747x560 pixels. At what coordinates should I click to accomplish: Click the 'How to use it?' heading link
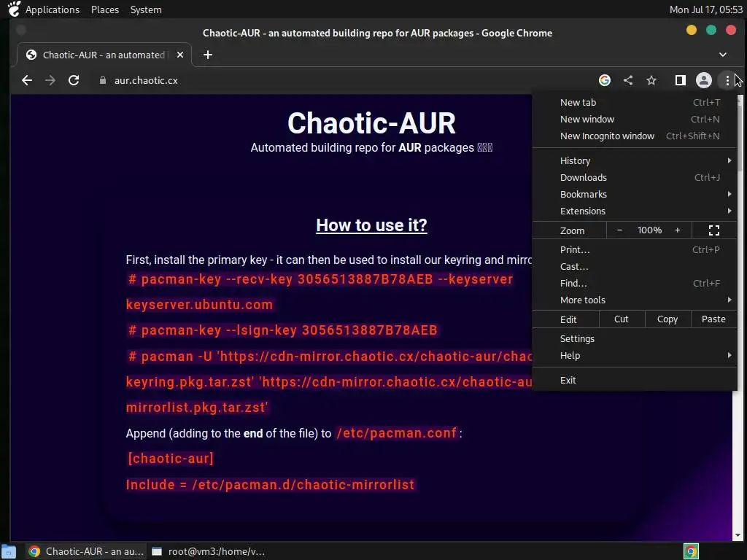click(x=371, y=225)
